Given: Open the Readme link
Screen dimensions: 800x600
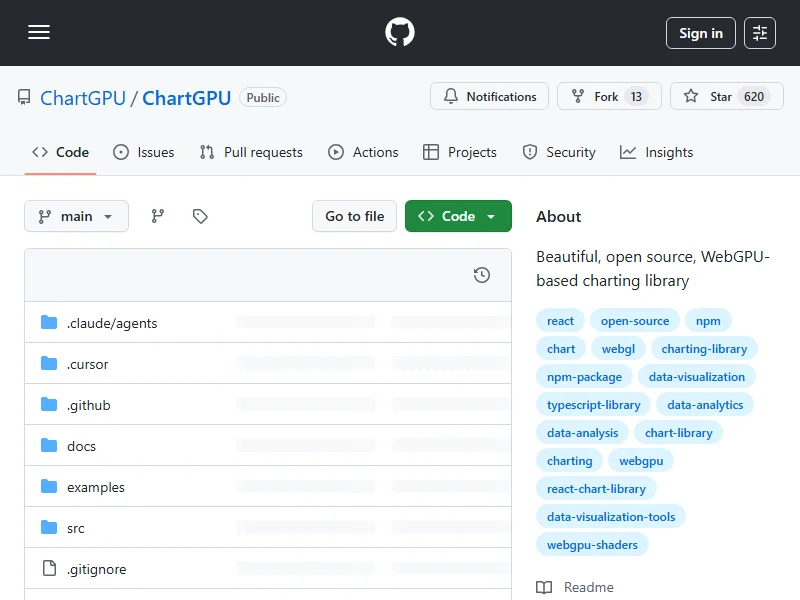Looking at the screenshot, I should tap(588, 587).
